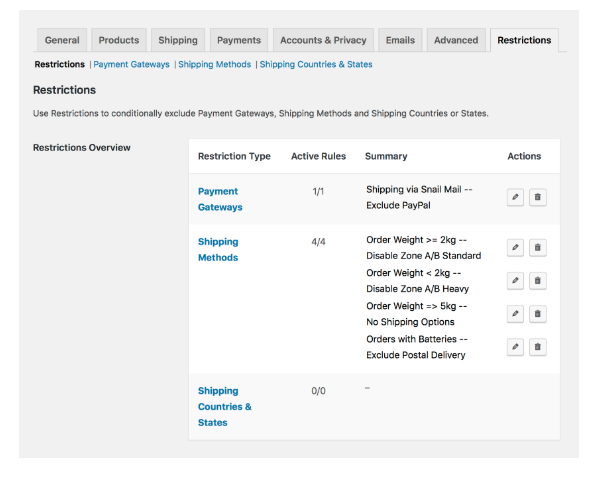
Task: Edit the 'Disable Zone A/B Heavy' rule
Action: (x=515, y=281)
